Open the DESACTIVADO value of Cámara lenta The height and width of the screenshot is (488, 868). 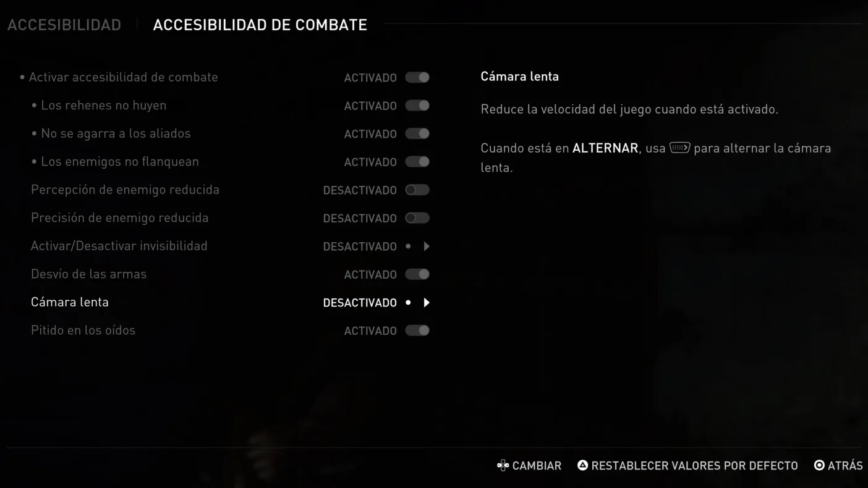coord(360,303)
